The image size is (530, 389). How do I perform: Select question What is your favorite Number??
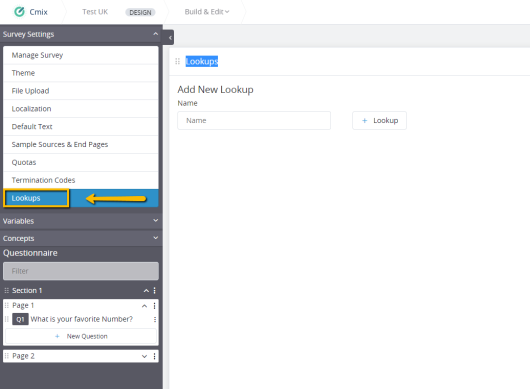(x=81, y=319)
